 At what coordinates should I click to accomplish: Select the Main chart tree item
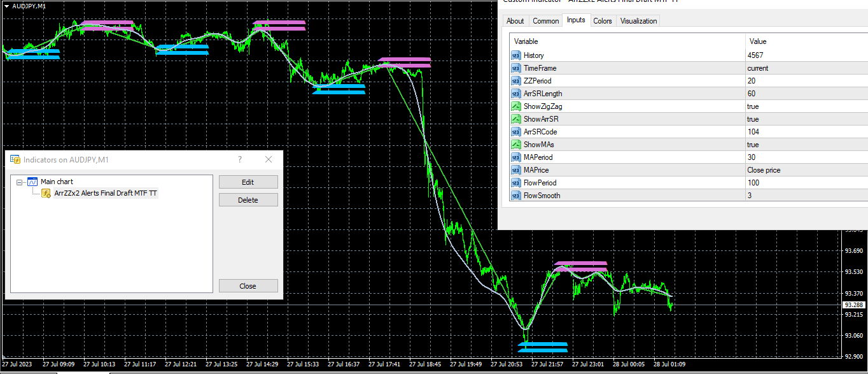tap(57, 182)
